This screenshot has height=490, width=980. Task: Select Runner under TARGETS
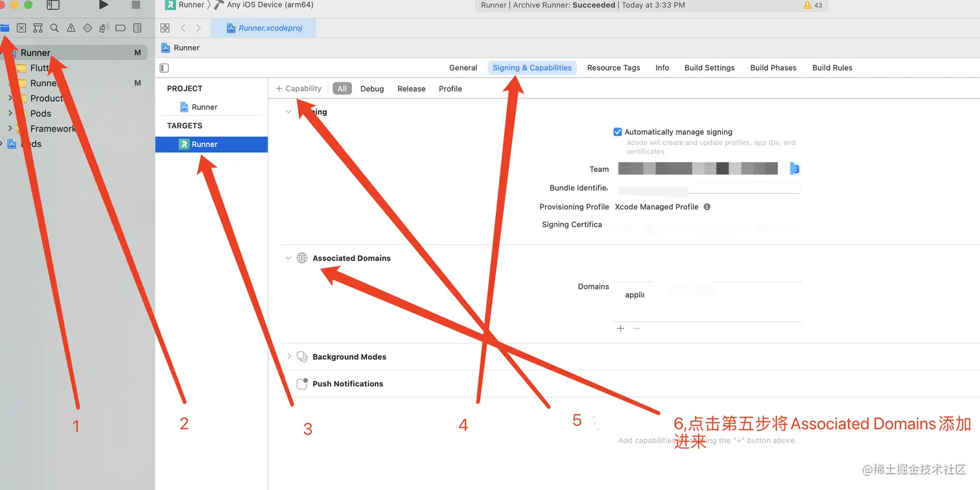211,145
